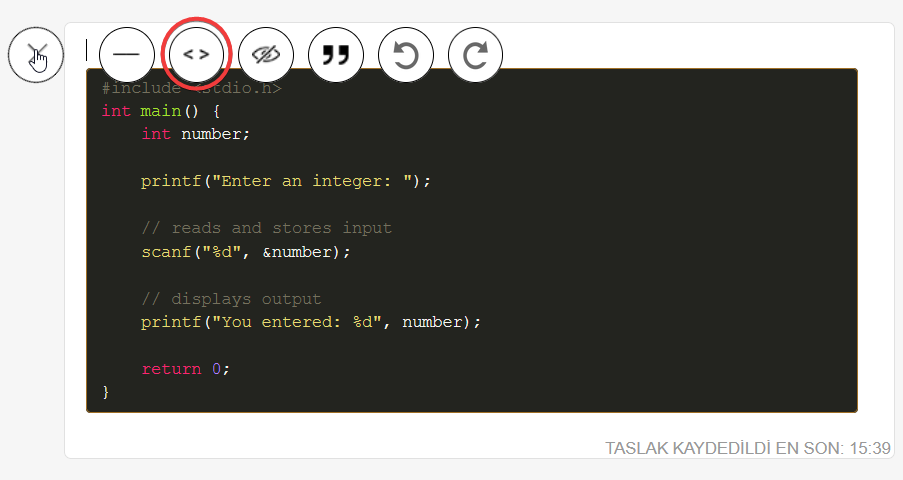Click the 'return 0;' line
This screenshot has height=480, width=903.
(x=185, y=369)
